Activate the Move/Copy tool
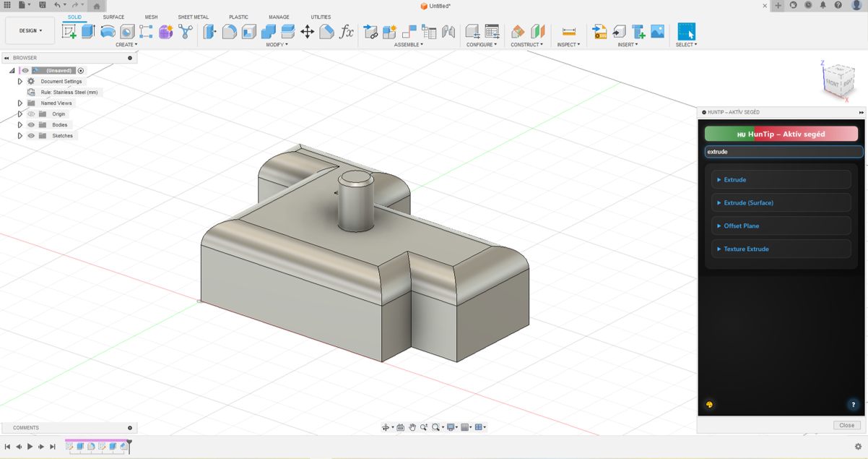Screen dimensions: 868x459 click(x=307, y=31)
